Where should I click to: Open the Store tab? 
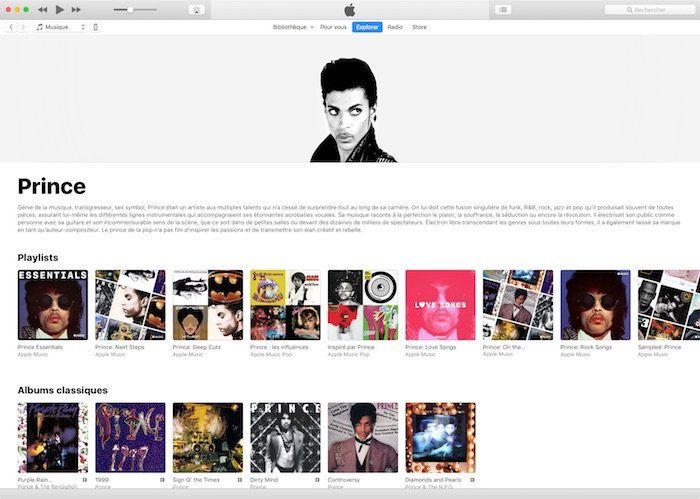[x=419, y=27]
